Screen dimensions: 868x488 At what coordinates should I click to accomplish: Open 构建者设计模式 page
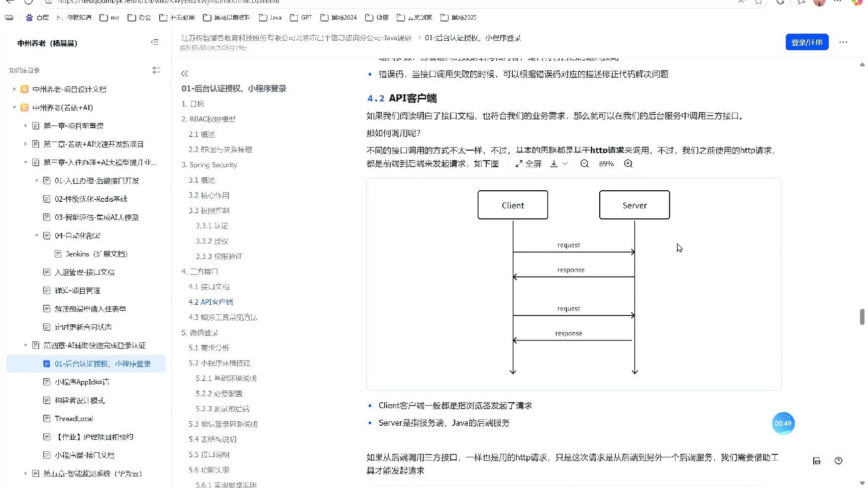(79, 401)
